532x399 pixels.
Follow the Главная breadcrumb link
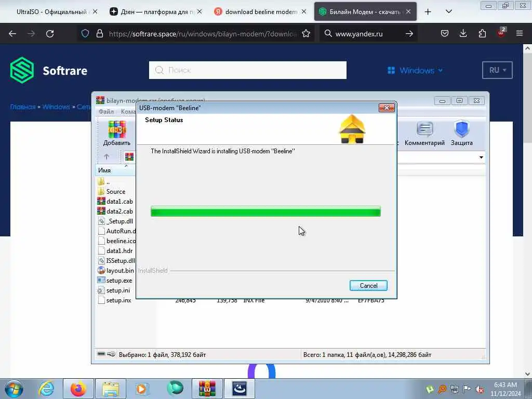point(23,107)
